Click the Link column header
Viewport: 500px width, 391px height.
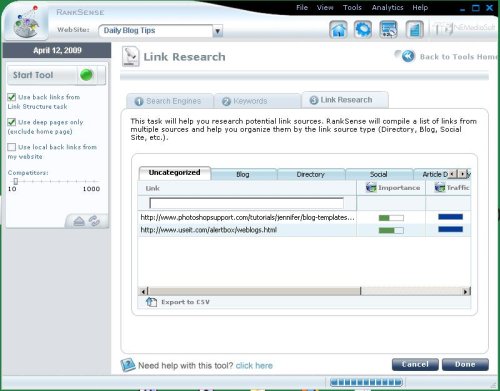(x=247, y=188)
